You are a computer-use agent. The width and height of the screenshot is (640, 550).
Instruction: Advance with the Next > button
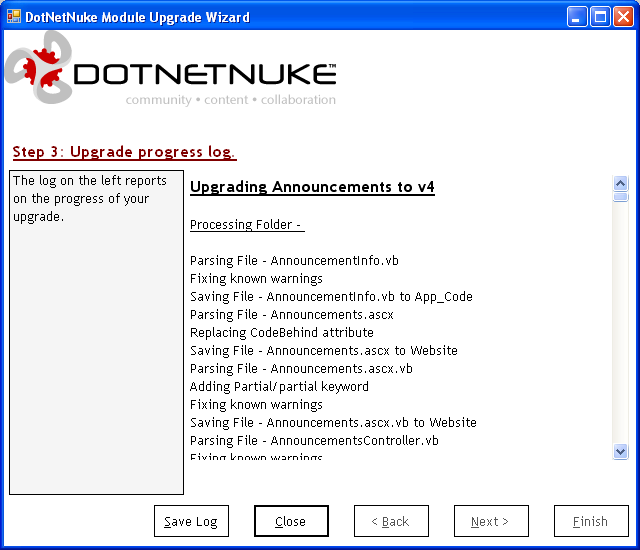pyautogui.click(x=491, y=521)
